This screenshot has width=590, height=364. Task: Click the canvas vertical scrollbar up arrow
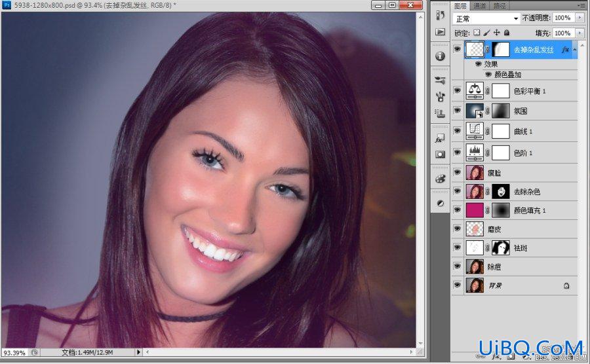click(420, 16)
